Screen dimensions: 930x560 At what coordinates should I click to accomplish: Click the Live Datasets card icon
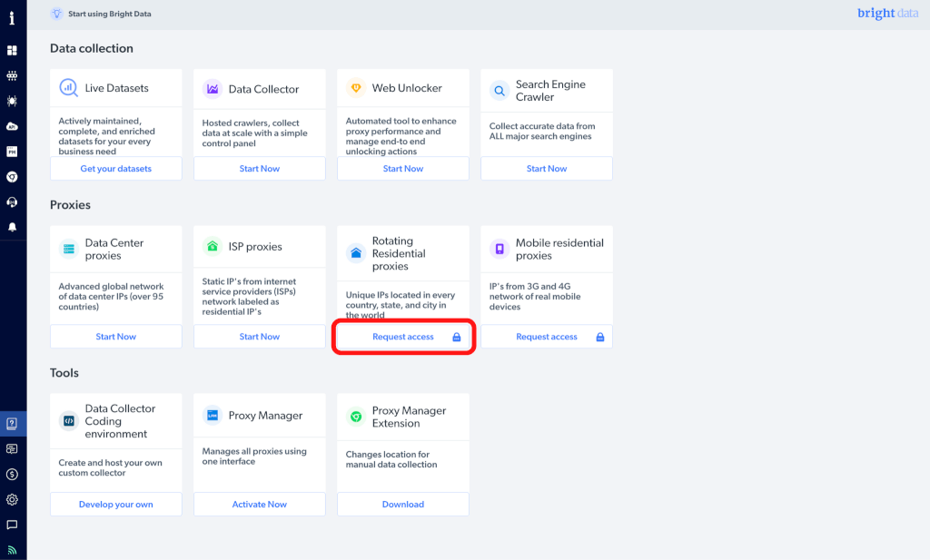(69, 89)
